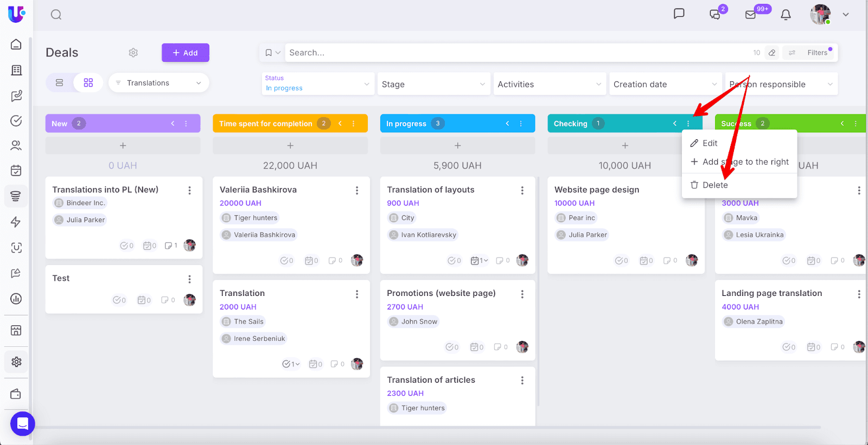Open the chat messages icon in header
868x445 pixels.
click(x=679, y=14)
